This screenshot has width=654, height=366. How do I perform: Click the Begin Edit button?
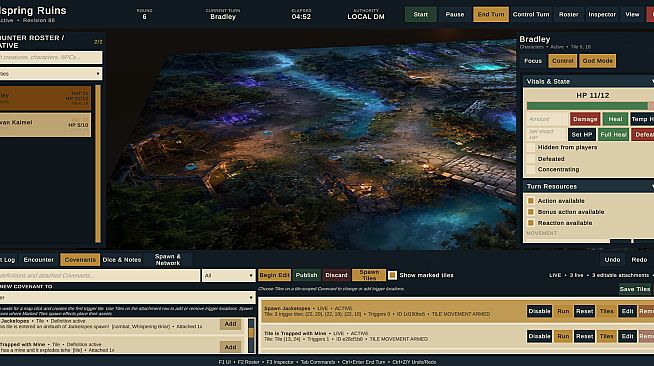tap(274, 275)
